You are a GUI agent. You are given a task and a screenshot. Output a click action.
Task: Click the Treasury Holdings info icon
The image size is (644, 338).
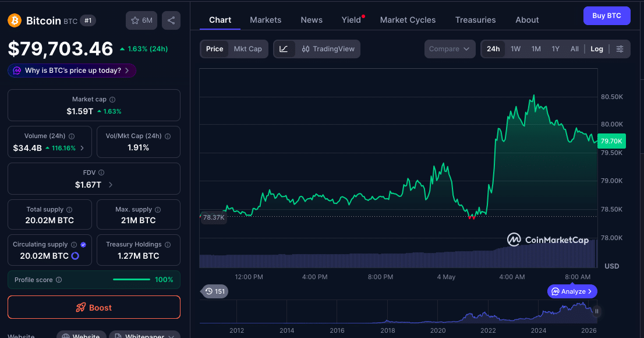[x=168, y=245]
